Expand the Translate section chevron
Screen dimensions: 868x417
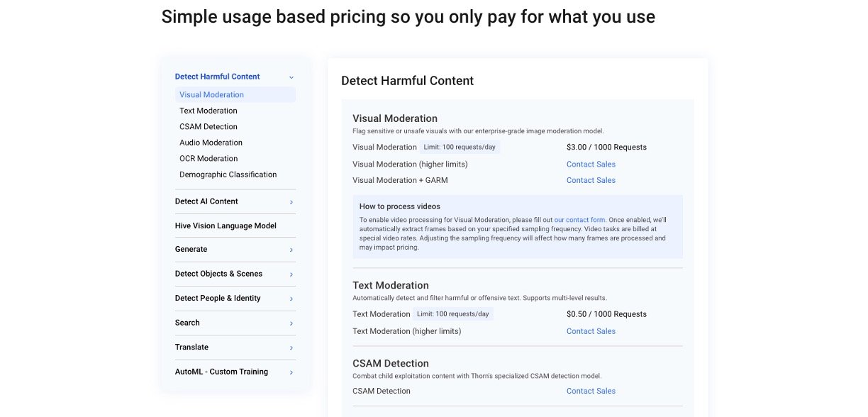pos(291,347)
